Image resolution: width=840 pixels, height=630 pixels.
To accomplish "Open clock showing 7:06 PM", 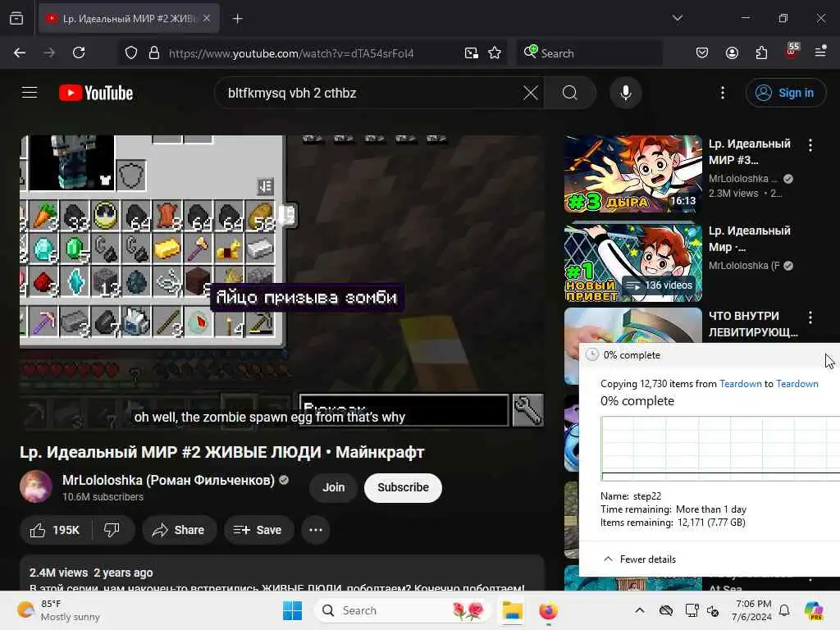I will 753,610.
